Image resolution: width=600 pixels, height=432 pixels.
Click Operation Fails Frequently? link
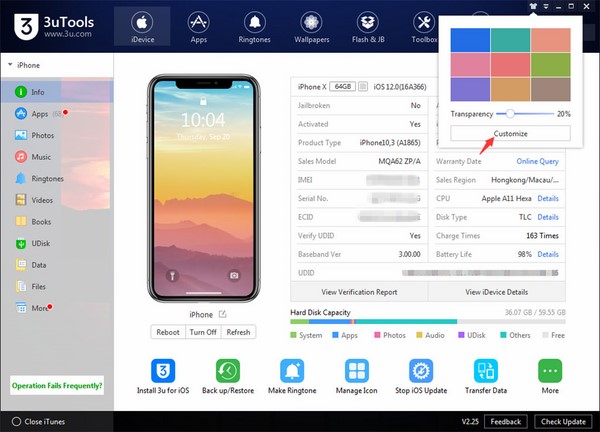[x=57, y=385]
